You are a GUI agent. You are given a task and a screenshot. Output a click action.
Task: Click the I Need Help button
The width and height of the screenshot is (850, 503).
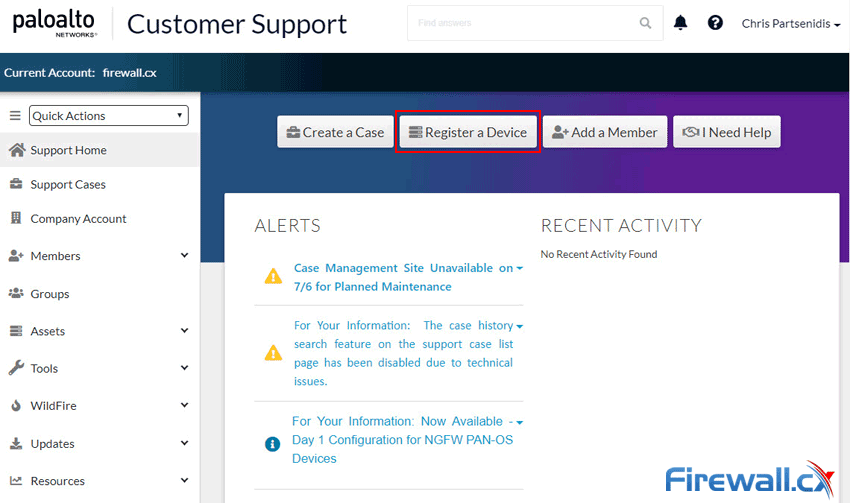coord(727,132)
